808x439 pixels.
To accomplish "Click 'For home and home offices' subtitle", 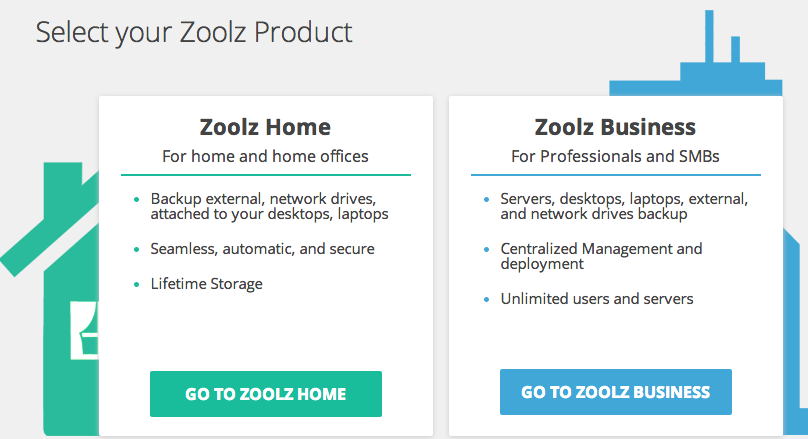I will pyautogui.click(x=265, y=156).
